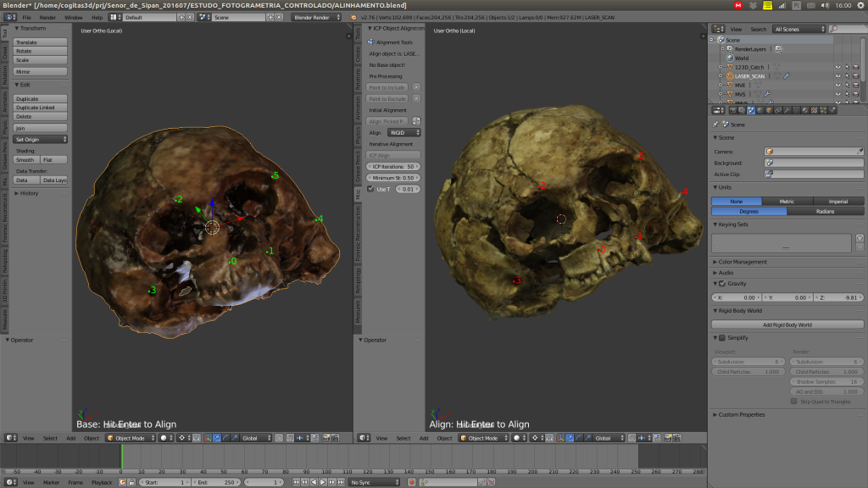Expand the 123D_Catch tree item
868x488 pixels.
[x=721, y=67]
